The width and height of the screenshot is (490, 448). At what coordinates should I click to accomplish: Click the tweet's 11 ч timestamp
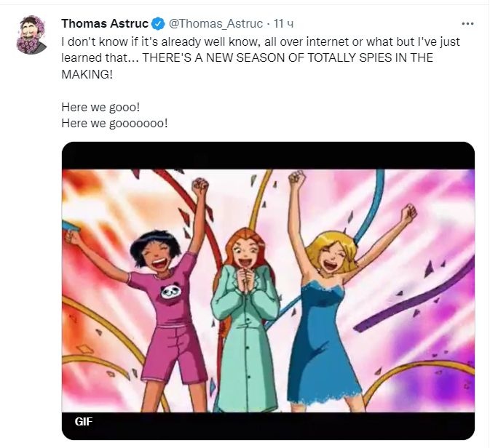(x=283, y=25)
